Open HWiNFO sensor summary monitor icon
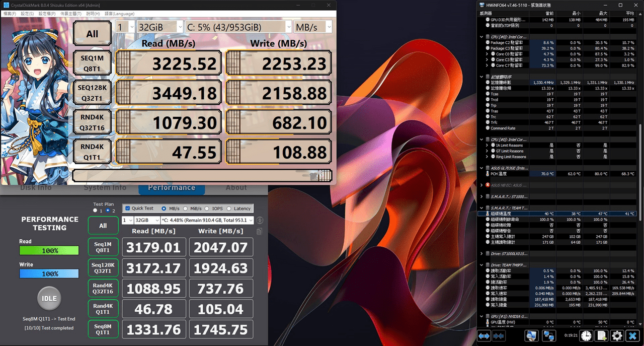This screenshot has width=644, height=346. 531,336
